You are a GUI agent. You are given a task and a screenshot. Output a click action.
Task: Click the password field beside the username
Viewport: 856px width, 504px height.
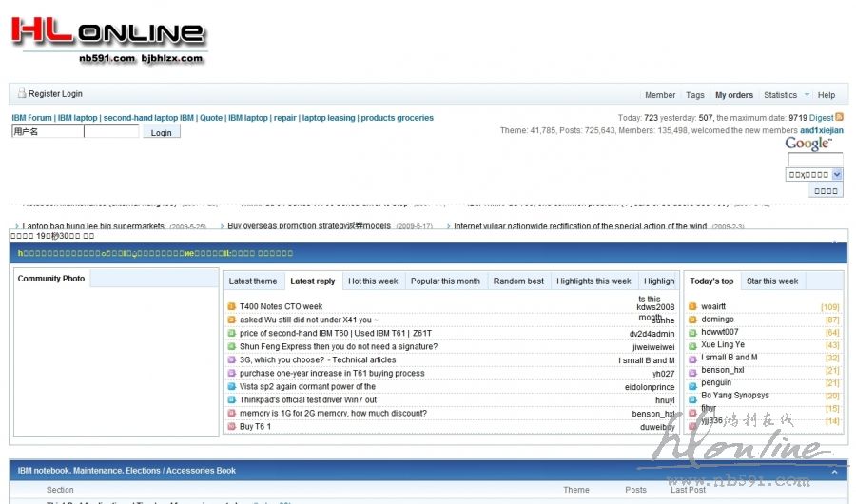click(111, 132)
